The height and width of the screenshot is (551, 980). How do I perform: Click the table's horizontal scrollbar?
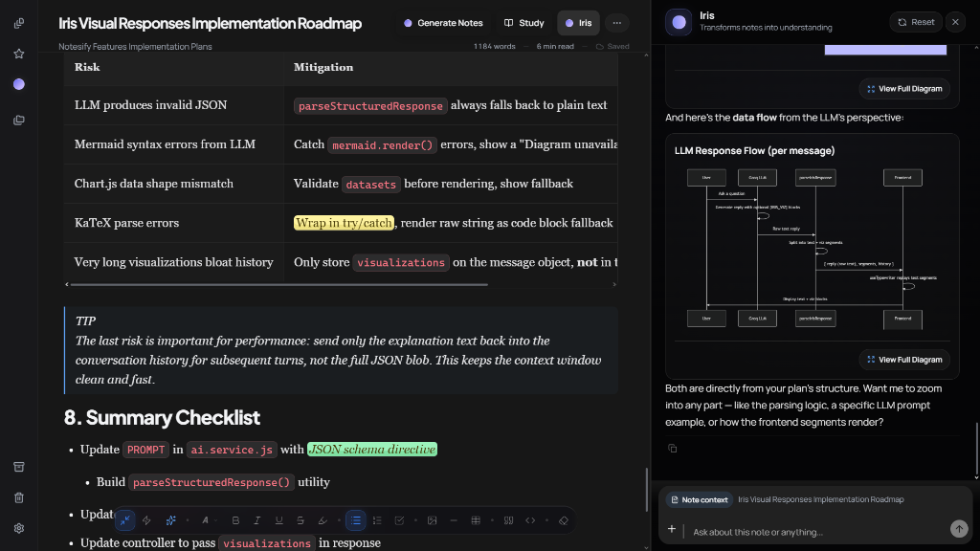[278, 285]
